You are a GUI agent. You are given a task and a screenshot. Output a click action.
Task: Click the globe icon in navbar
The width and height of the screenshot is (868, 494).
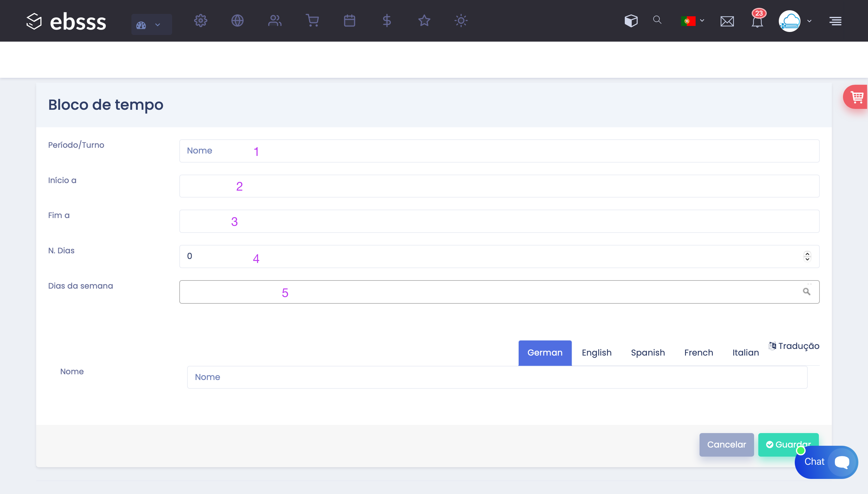(x=237, y=21)
